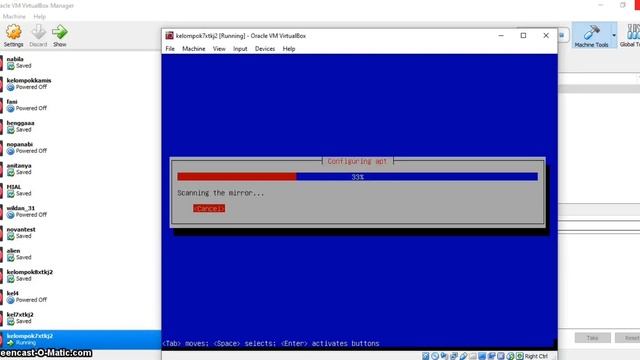Select the kelompokkamis virtual machine
640x360 pixels.
[x=80, y=84]
